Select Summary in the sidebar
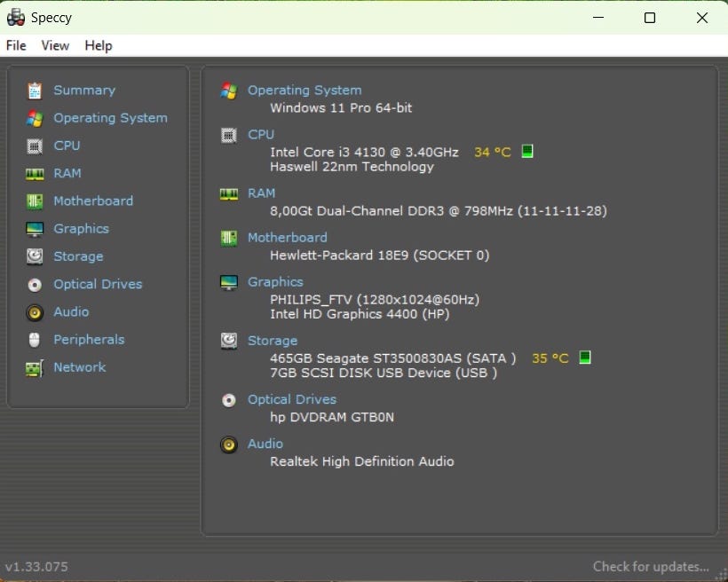 tap(84, 90)
